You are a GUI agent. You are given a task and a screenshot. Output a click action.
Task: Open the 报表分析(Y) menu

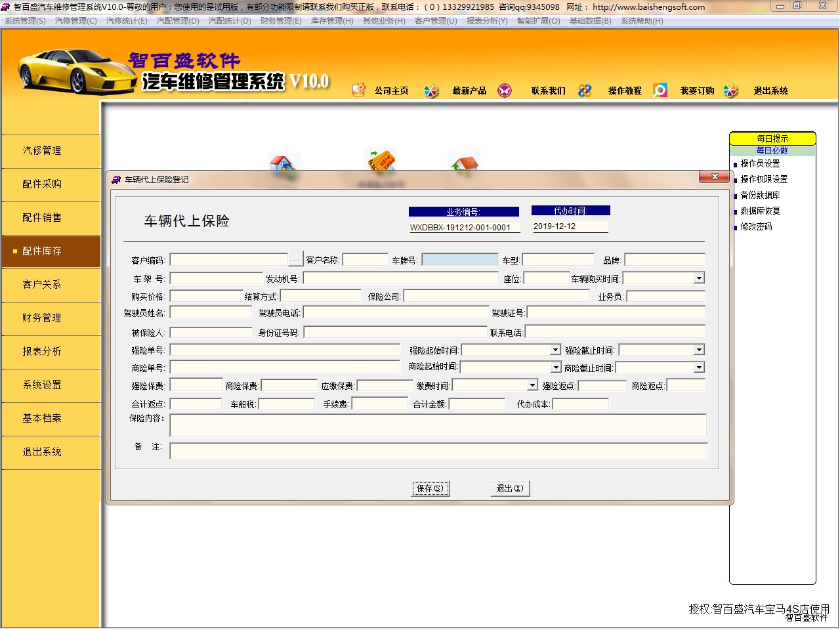(x=487, y=21)
